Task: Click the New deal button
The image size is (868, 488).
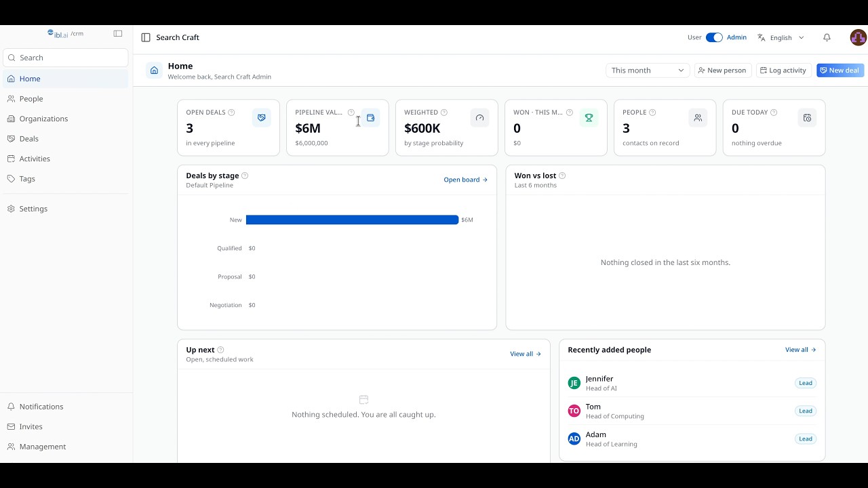Action: pyautogui.click(x=840, y=70)
